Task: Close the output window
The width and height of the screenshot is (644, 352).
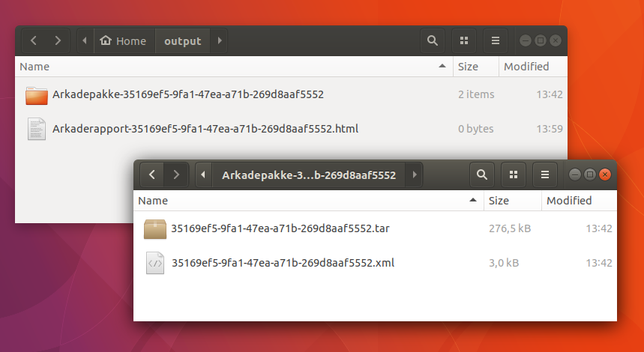Action: point(556,40)
